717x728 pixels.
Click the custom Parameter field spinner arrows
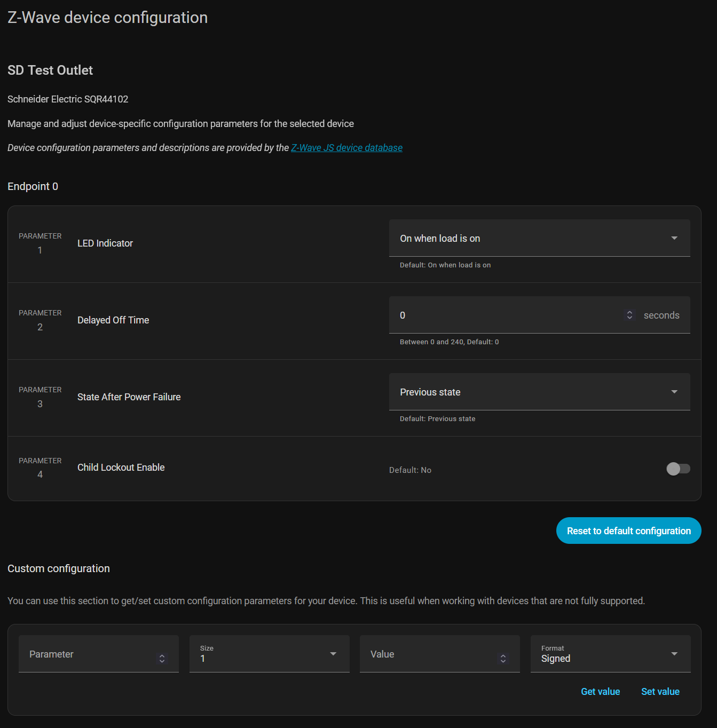click(x=162, y=659)
